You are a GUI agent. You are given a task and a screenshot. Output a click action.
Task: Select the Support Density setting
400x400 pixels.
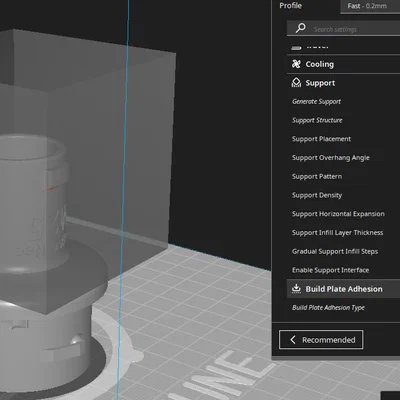click(317, 195)
